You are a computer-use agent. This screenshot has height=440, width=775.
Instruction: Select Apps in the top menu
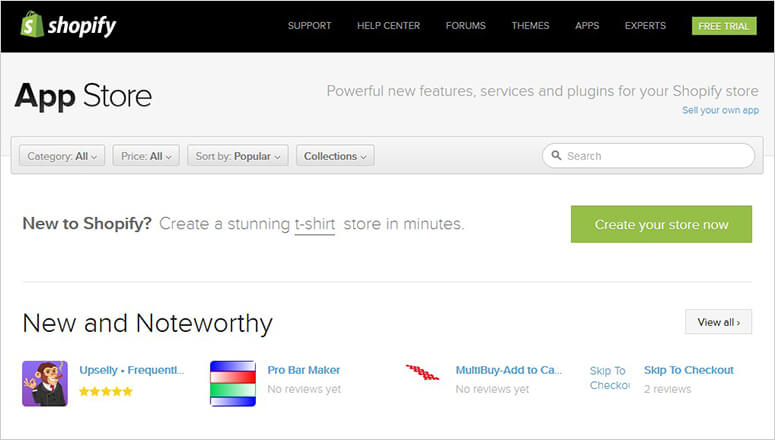click(x=587, y=26)
